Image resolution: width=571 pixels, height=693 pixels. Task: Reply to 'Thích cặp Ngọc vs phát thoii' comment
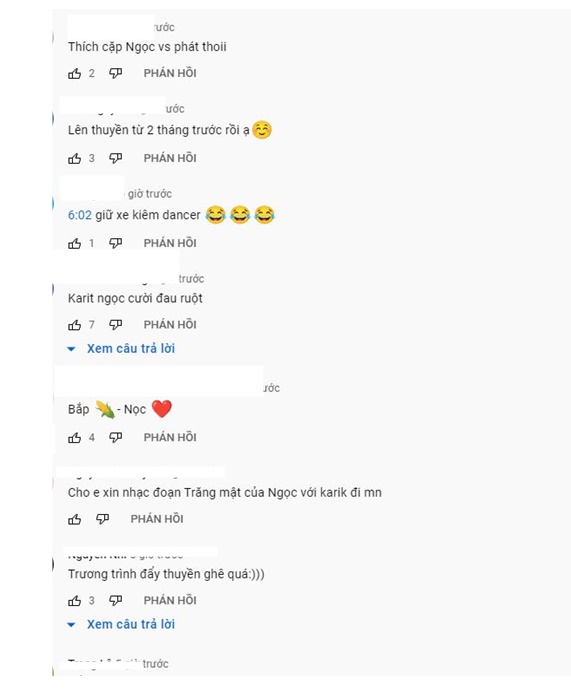coord(170,73)
